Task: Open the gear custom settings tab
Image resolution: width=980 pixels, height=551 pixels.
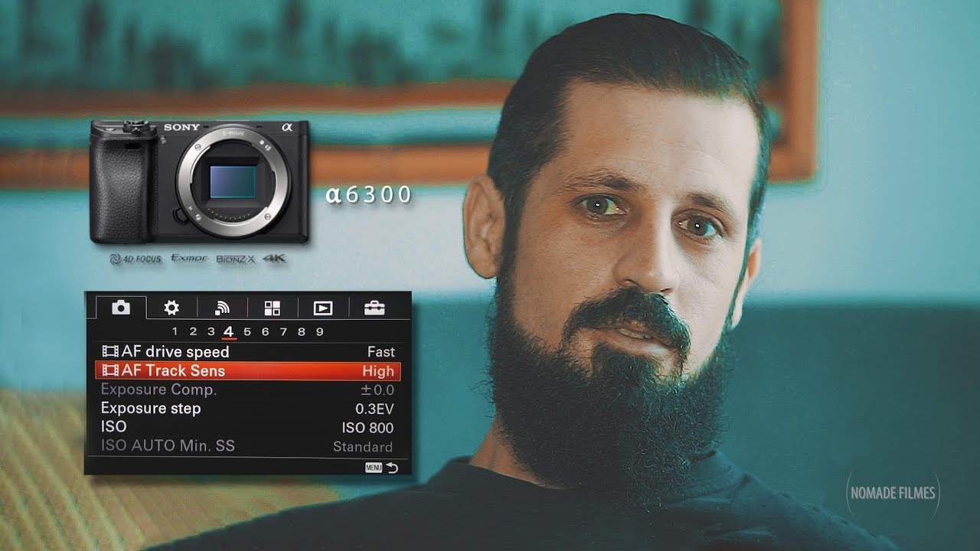Action: pos(171,308)
